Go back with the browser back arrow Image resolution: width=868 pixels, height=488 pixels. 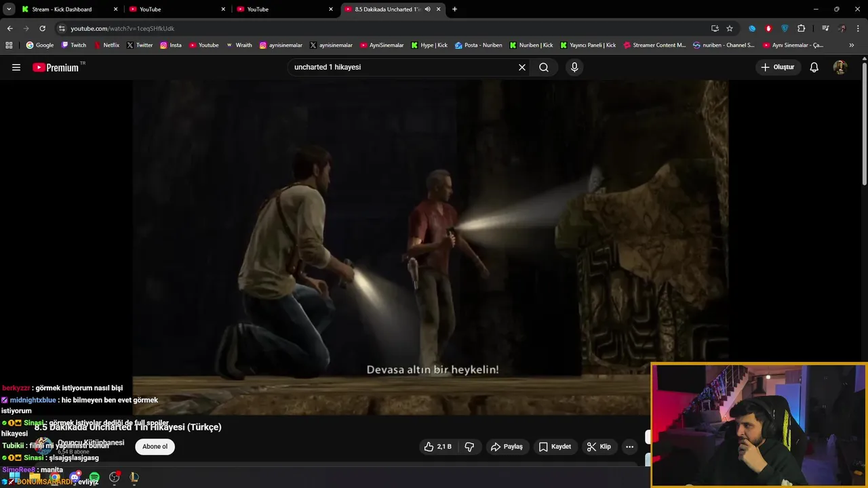pyautogui.click(x=9, y=28)
